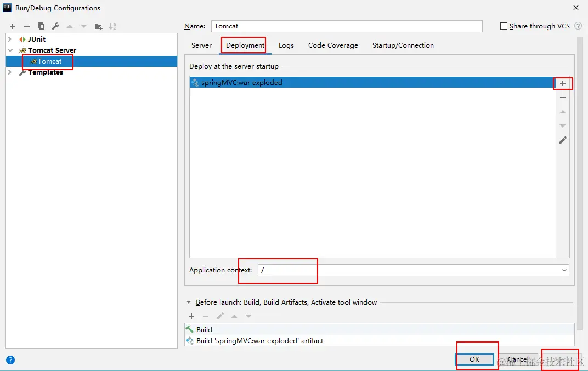Open edit defaults wrench icon in left toolbar

pos(55,26)
